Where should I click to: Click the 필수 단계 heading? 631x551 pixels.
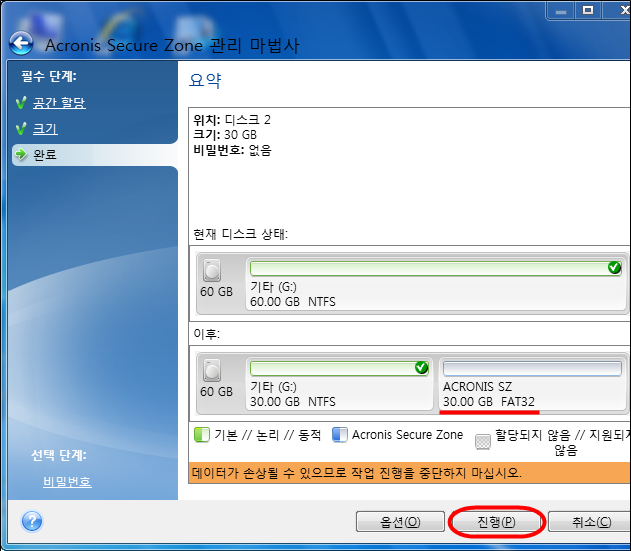tap(49, 76)
